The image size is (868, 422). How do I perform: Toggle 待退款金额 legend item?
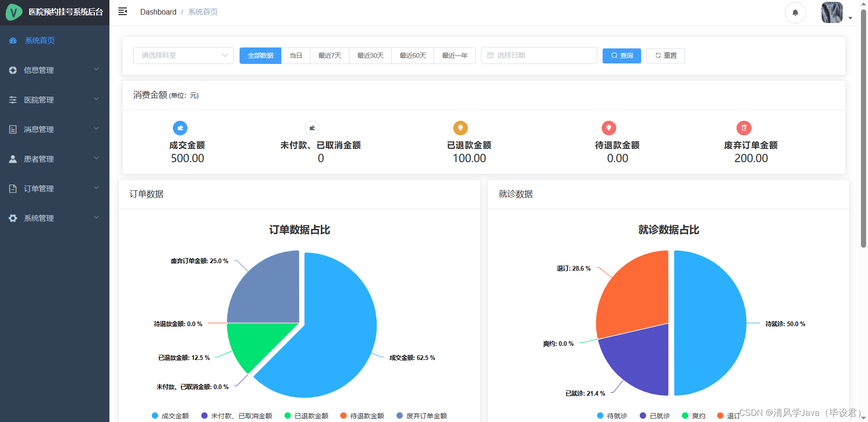pos(362,416)
